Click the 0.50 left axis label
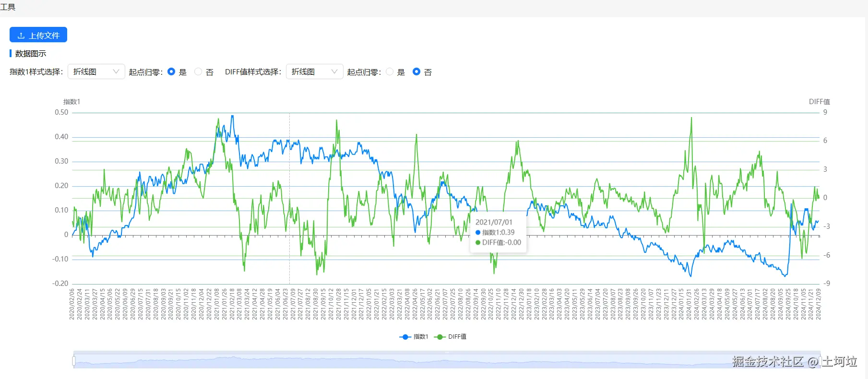This screenshot has height=379, width=868. (61, 112)
